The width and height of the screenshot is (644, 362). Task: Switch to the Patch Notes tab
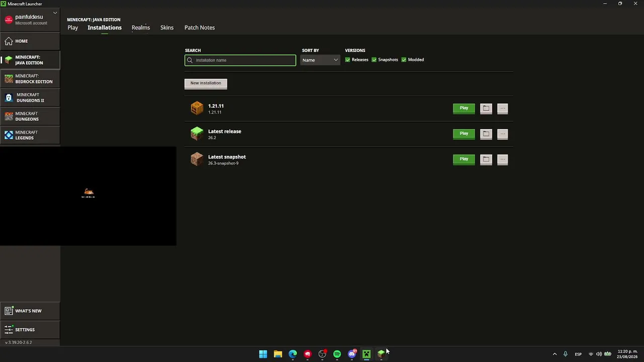(200, 28)
